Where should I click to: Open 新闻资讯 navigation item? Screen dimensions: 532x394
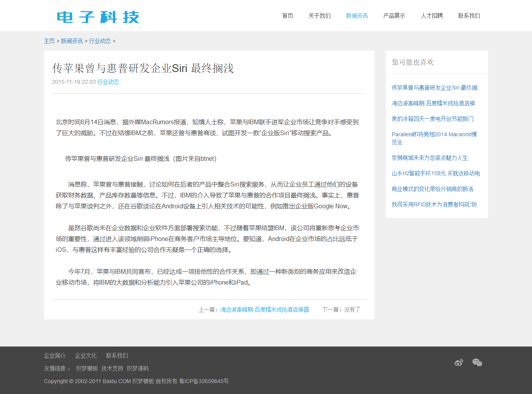click(x=357, y=16)
